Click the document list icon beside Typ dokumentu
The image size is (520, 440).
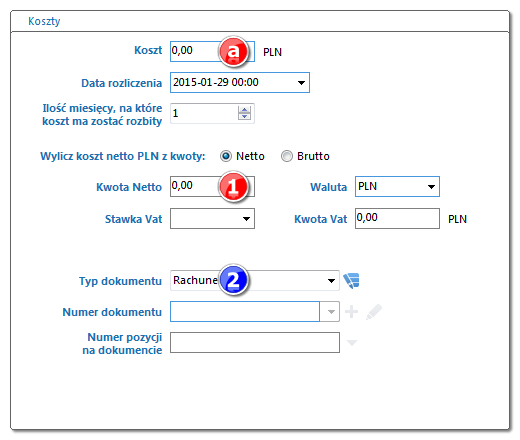351,280
